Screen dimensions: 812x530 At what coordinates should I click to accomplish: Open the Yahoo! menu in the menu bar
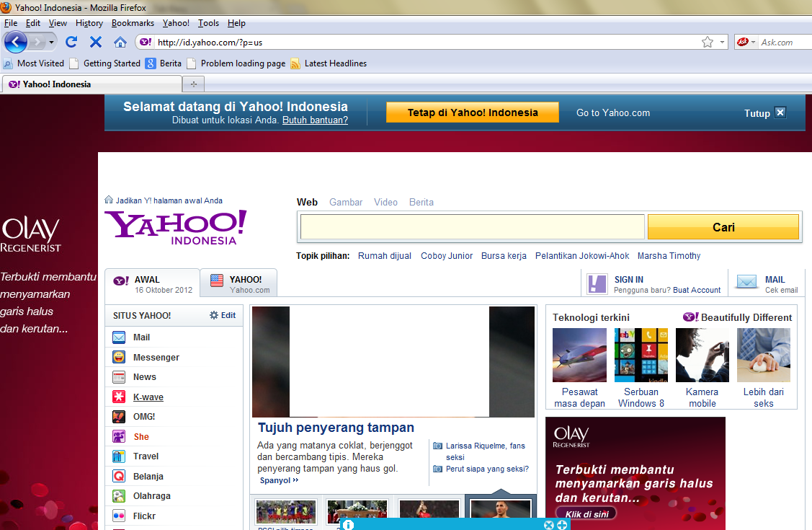(176, 23)
